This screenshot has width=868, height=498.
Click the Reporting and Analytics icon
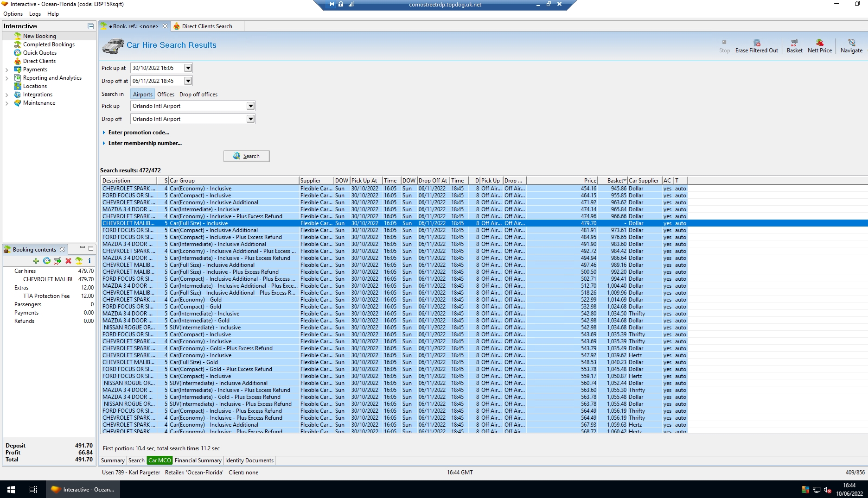tap(18, 78)
